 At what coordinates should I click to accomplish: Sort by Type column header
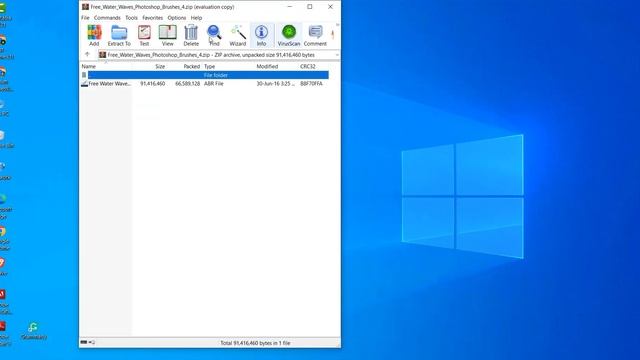coord(209,66)
